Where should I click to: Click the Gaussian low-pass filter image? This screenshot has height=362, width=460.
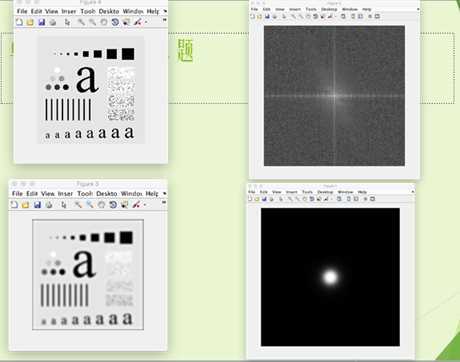tap(330, 277)
